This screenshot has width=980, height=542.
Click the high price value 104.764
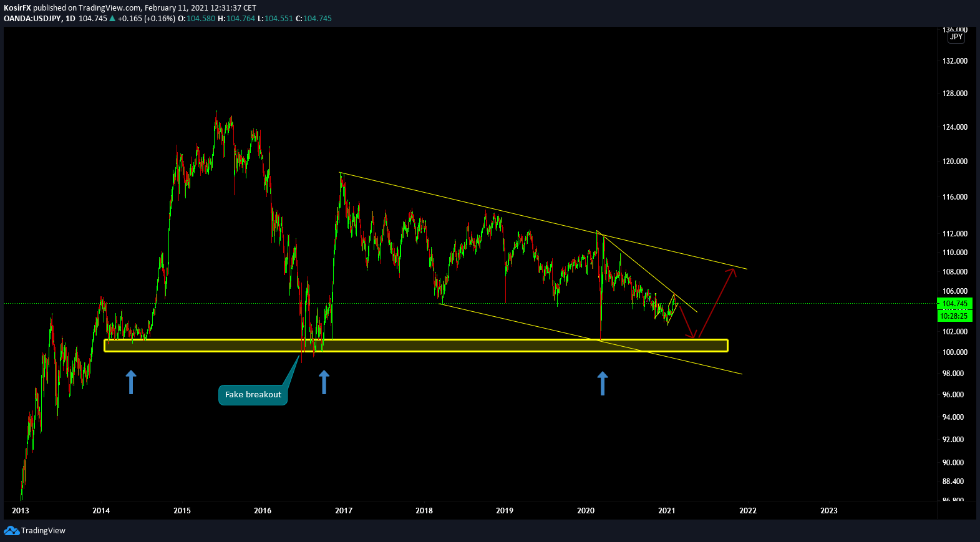click(x=241, y=19)
